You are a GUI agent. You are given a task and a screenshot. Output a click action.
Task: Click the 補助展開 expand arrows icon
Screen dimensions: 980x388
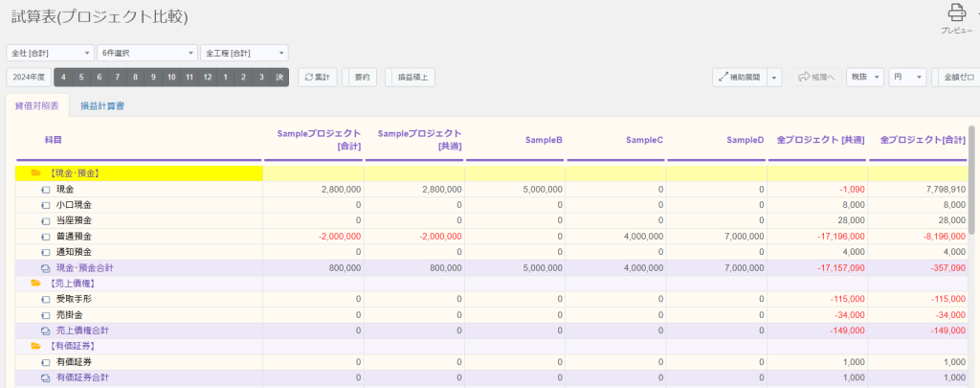click(724, 77)
